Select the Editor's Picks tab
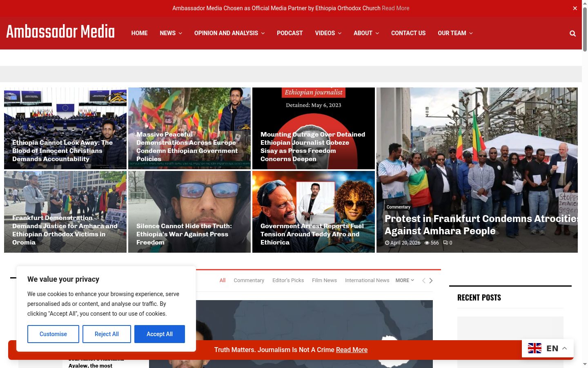The width and height of the screenshot is (588, 368). (x=288, y=280)
